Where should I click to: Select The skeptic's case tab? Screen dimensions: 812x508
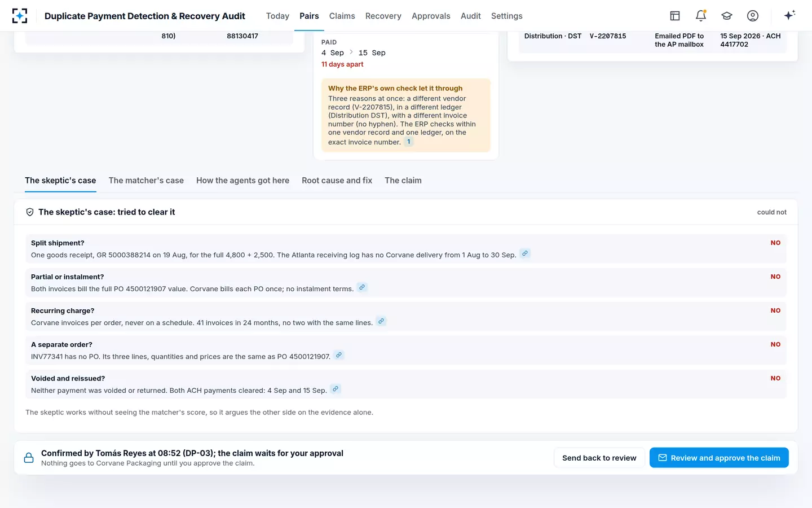[60, 181]
